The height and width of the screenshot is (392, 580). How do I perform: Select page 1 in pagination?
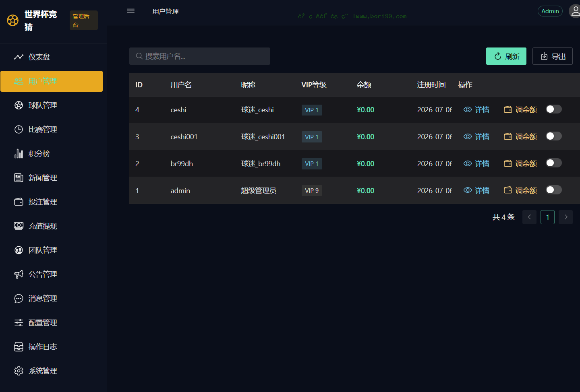point(547,217)
